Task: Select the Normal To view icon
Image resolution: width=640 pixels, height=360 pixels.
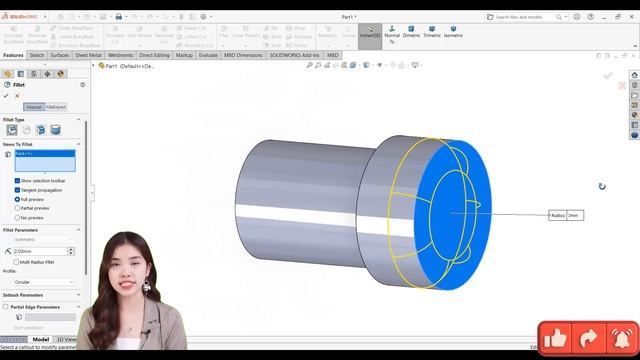Action: click(x=392, y=35)
